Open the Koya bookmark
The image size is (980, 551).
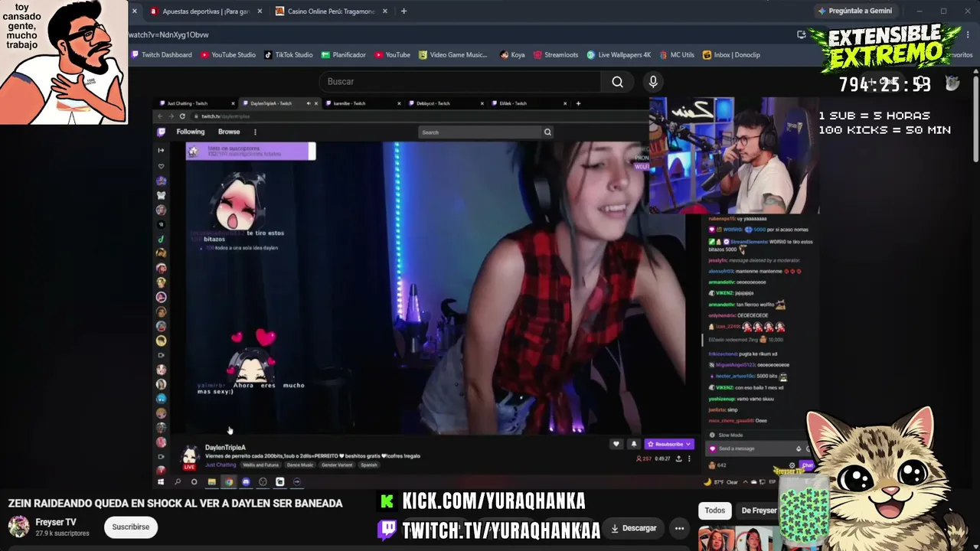tap(512, 55)
